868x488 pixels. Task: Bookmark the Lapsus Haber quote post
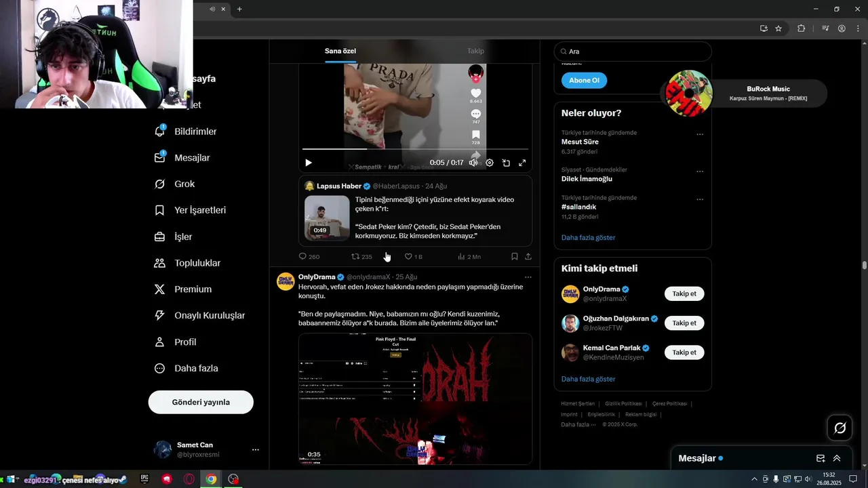click(514, 257)
